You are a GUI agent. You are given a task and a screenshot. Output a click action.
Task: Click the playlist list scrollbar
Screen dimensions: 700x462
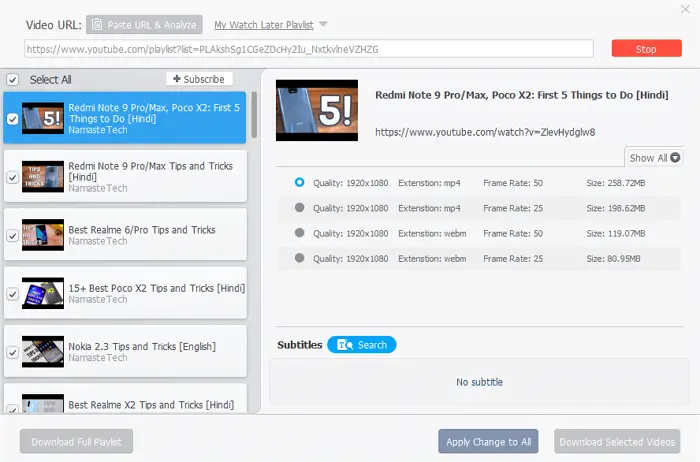tap(254, 115)
